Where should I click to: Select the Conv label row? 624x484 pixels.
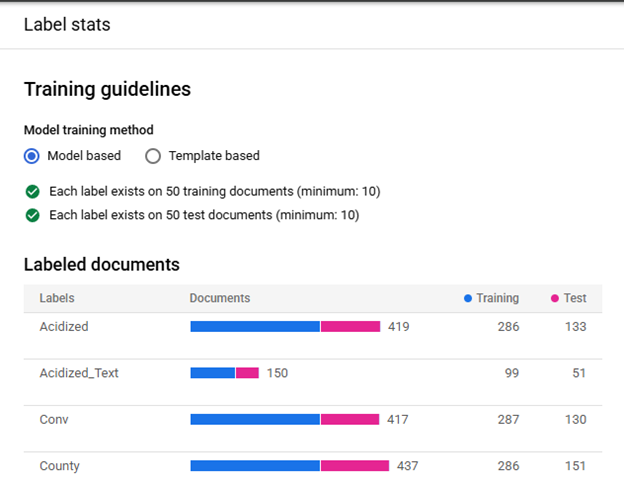[52, 420]
